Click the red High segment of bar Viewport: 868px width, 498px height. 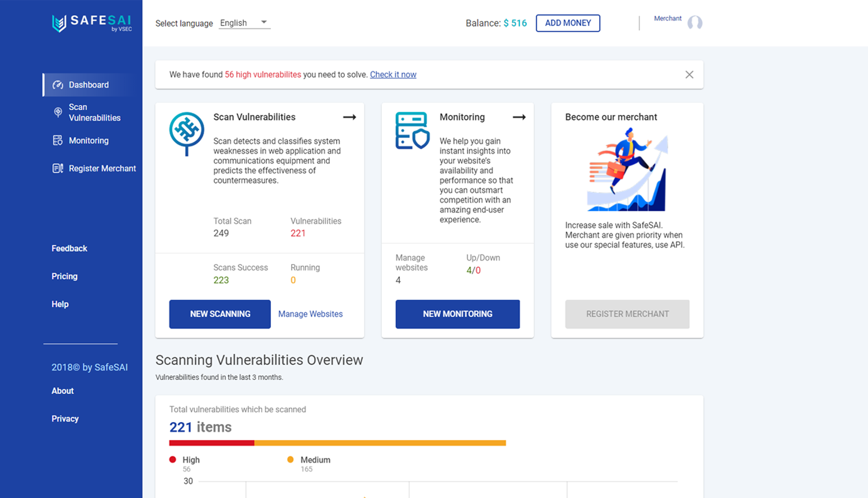pyautogui.click(x=212, y=443)
